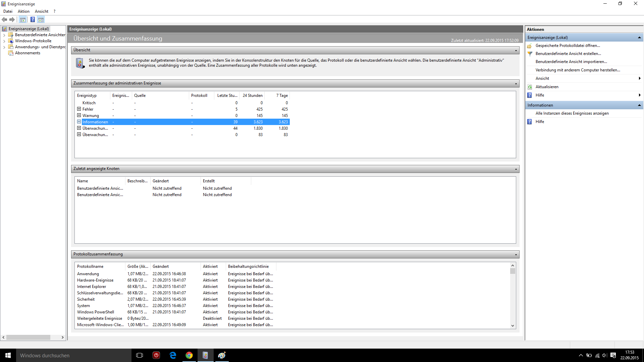Click the back arrow in toolbar

(x=4, y=19)
